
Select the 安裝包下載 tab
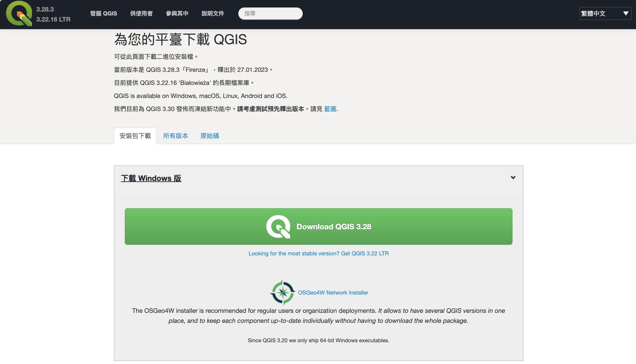[x=135, y=136]
